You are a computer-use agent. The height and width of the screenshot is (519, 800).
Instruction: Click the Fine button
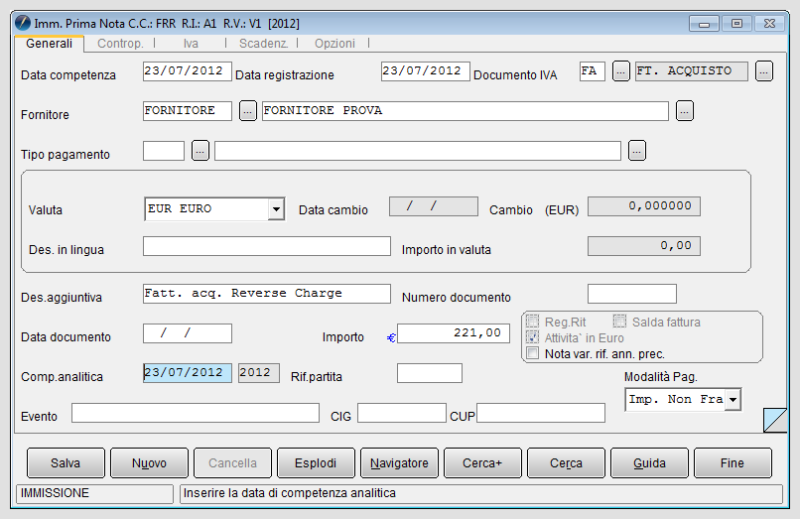(x=733, y=463)
